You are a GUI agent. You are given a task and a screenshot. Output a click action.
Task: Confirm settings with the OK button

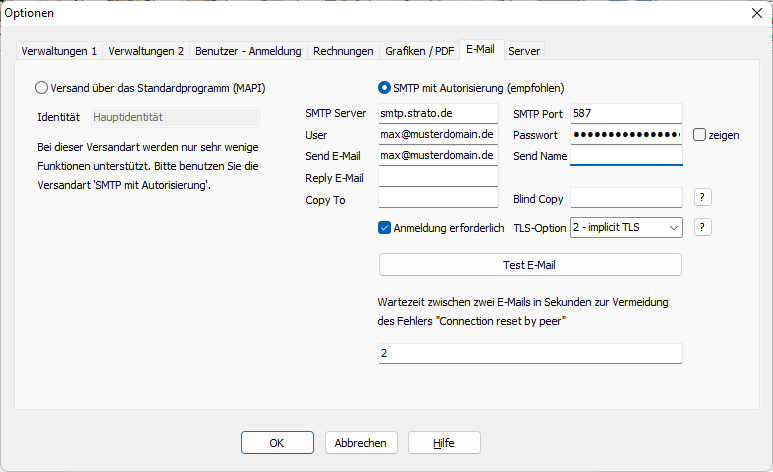coord(277,443)
